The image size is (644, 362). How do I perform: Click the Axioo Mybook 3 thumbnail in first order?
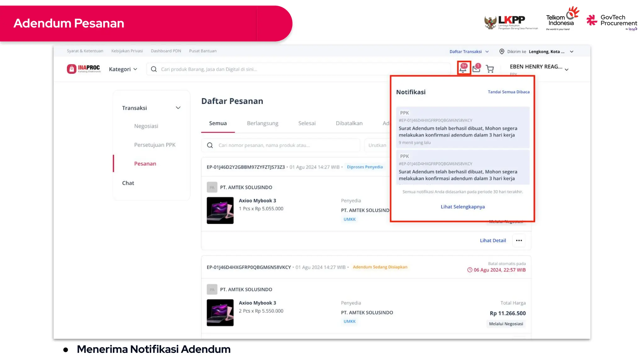[x=220, y=211]
